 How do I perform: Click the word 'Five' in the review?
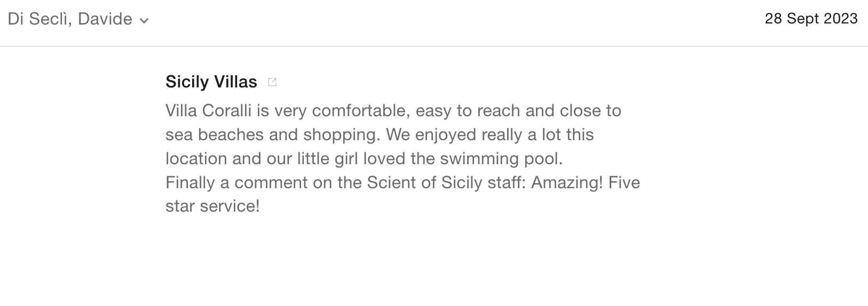[624, 182]
